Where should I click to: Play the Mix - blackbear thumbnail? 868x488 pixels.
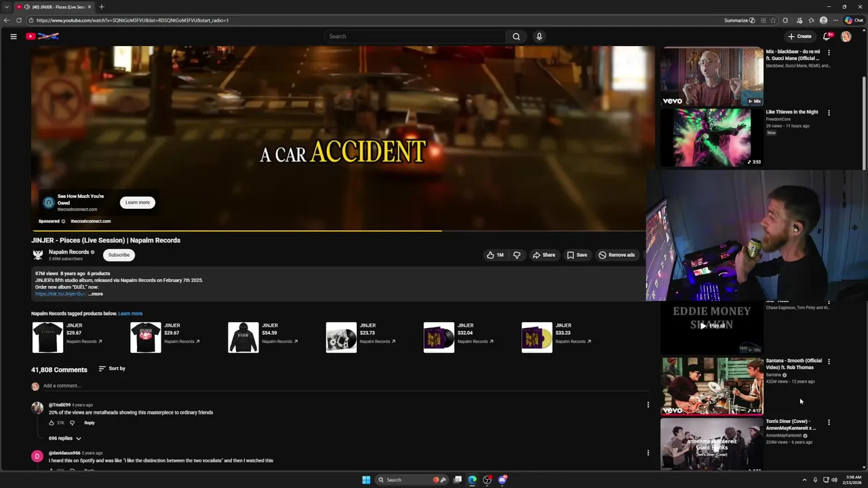pyautogui.click(x=712, y=77)
